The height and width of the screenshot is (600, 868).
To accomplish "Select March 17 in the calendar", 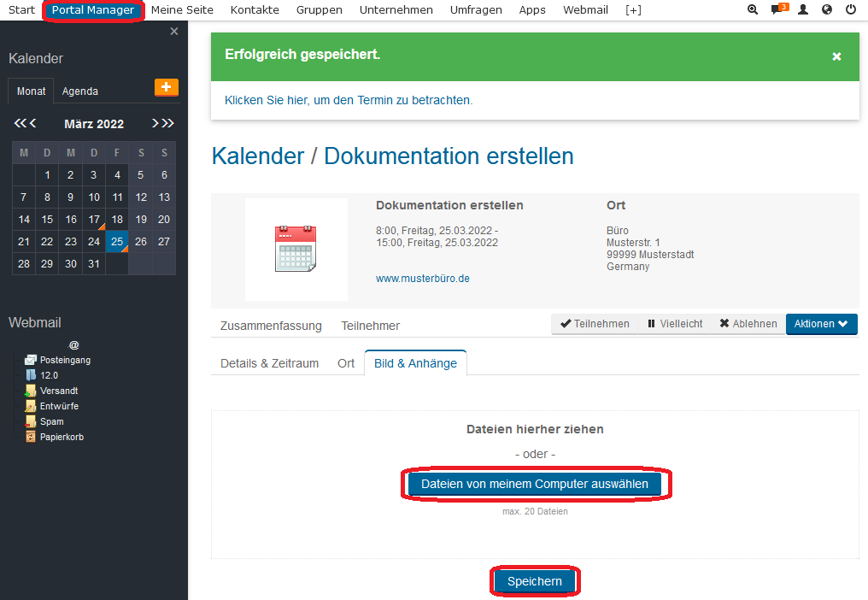I will pos(94,220).
